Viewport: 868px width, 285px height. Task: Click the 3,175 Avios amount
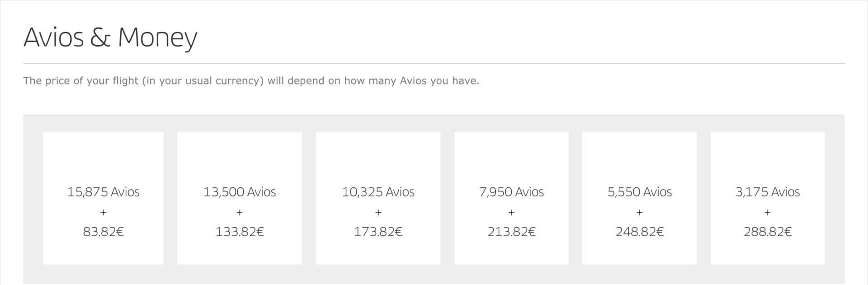pyautogui.click(x=768, y=192)
